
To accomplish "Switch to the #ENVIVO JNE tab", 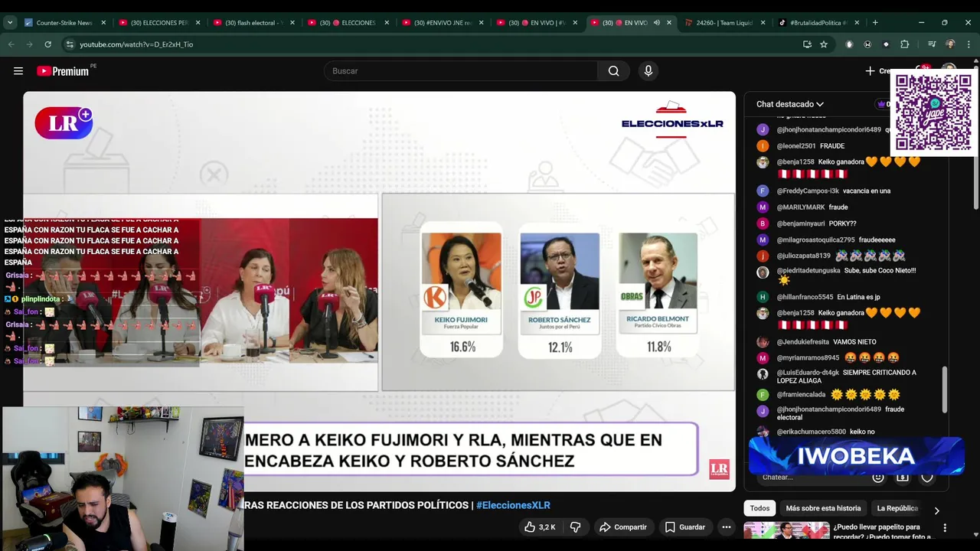I will tap(443, 23).
